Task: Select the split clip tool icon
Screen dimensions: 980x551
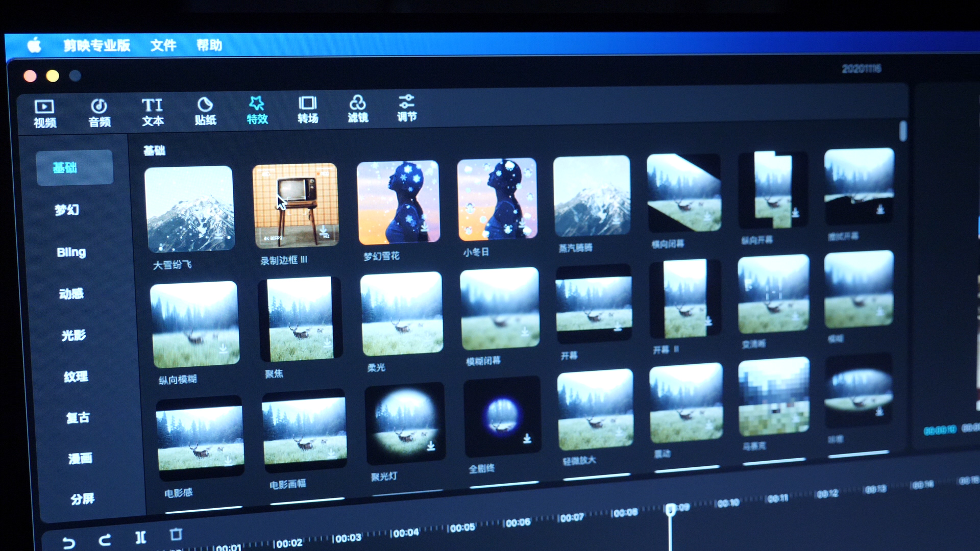Action: tap(140, 537)
